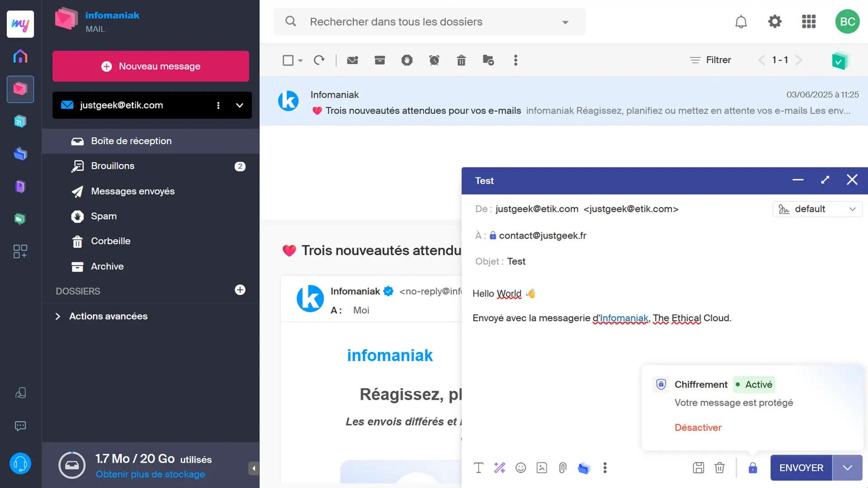Collapse the sidebar with the small arrow handle

pyautogui.click(x=254, y=468)
